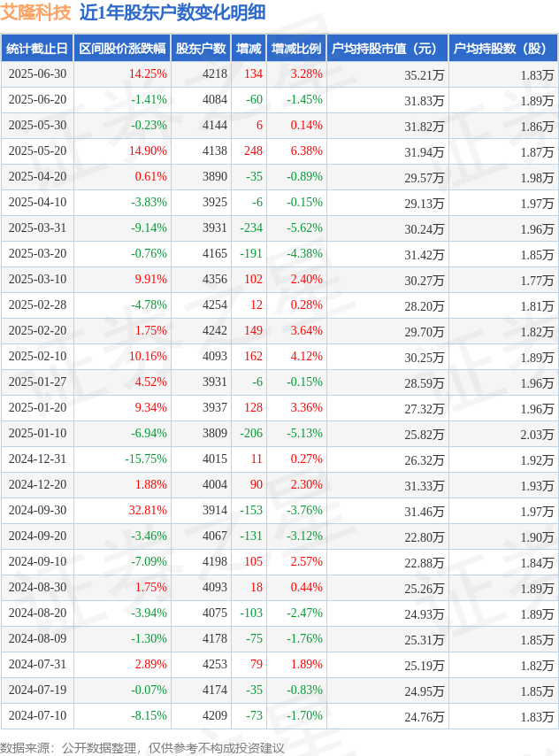
Task: Select the 区间股价涨跌幅 column header
Action: (122, 48)
